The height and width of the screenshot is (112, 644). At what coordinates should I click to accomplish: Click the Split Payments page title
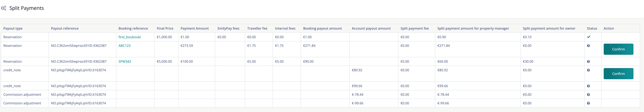27,8
